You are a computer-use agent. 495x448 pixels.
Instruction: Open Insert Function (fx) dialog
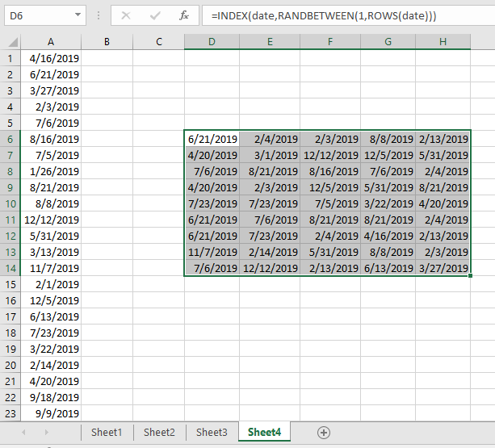click(x=184, y=15)
